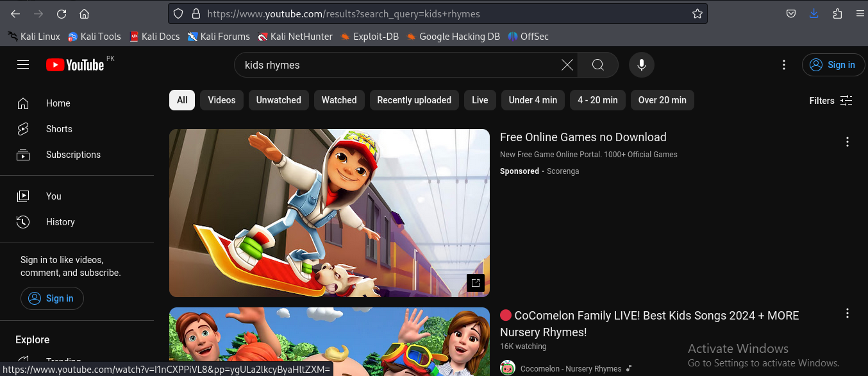
Task: Click the Subscriptions icon in the sidebar
Action: 23,155
